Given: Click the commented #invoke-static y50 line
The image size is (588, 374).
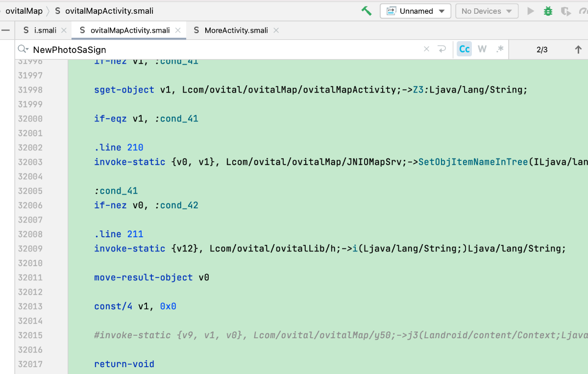Looking at the screenshot, I should pos(341,335).
